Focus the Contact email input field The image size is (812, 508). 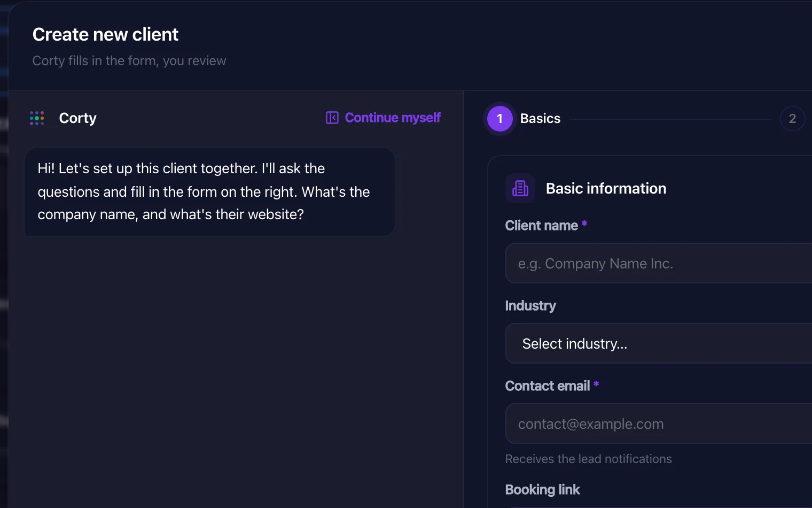pos(659,424)
